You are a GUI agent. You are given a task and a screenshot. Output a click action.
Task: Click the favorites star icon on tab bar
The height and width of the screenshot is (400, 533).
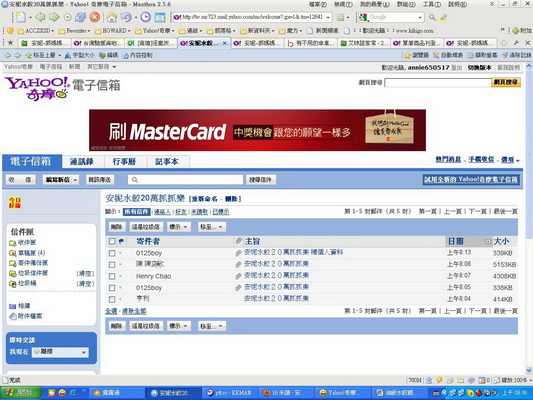click(x=11, y=43)
